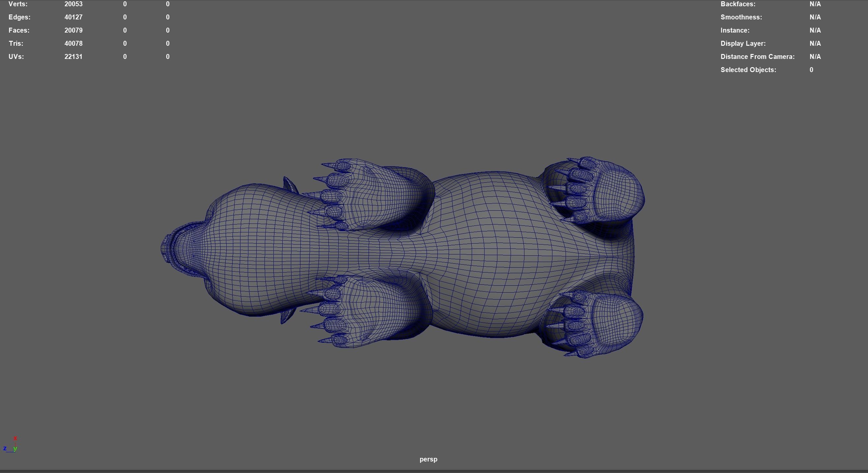This screenshot has width=868, height=473.
Task: Click the persp camera label
Action: [428, 459]
